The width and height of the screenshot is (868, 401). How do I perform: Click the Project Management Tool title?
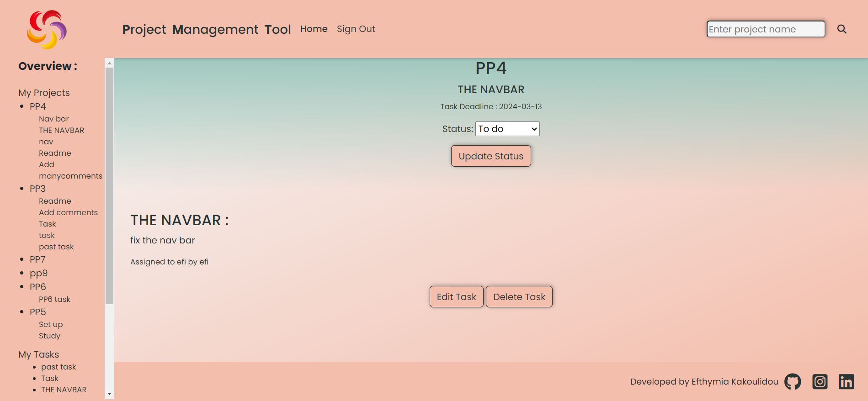207,29
